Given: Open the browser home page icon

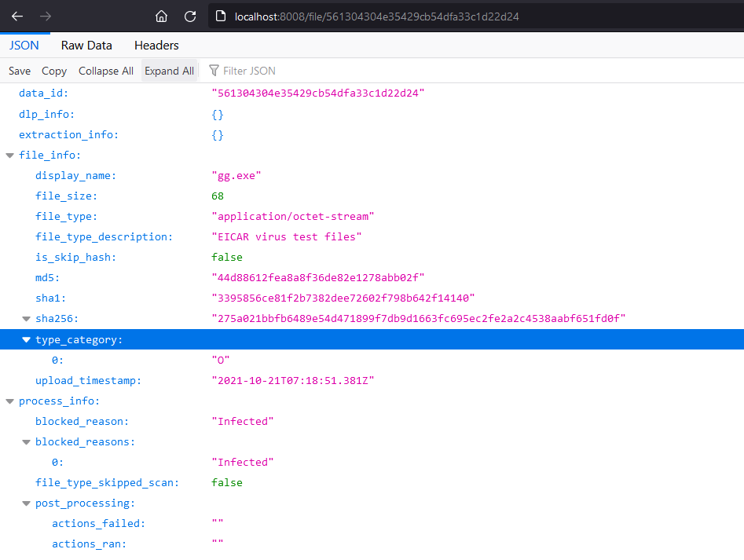Looking at the screenshot, I should click(161, 16).
